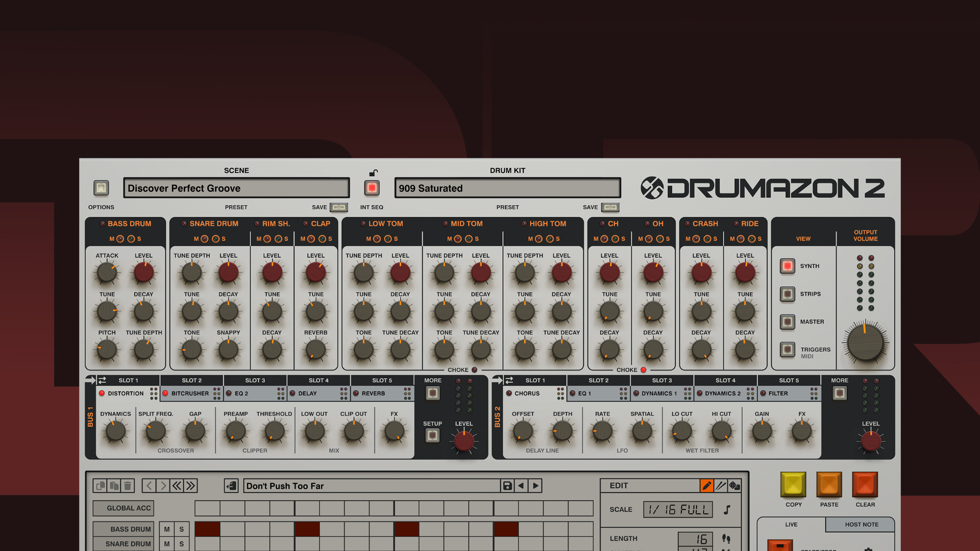Click the copy pattern icon above sequencer

tap(100, 485)
